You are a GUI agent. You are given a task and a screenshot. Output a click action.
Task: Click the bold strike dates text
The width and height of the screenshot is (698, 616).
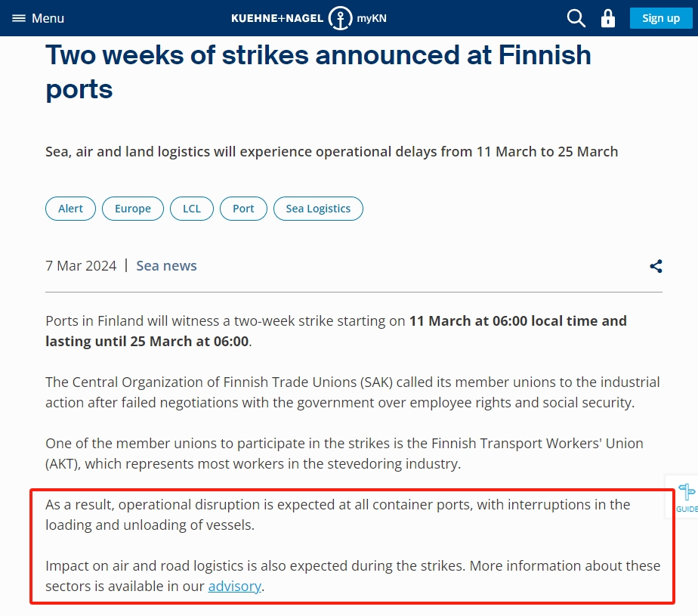click(336, 331)
